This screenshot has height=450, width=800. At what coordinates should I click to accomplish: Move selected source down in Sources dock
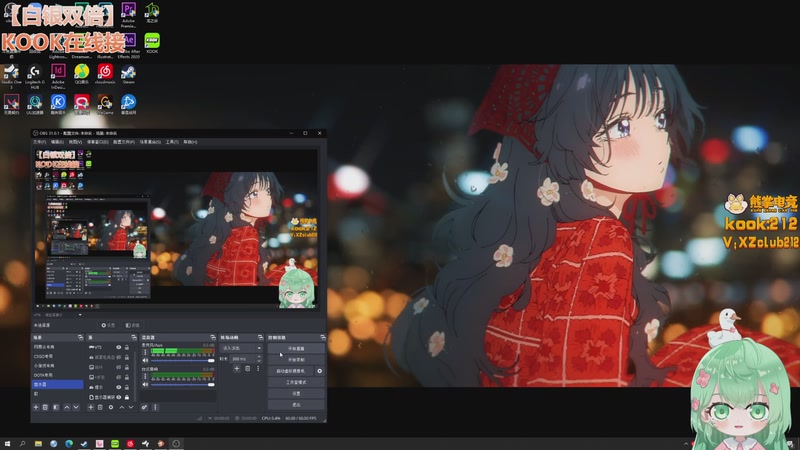(131, 408)
